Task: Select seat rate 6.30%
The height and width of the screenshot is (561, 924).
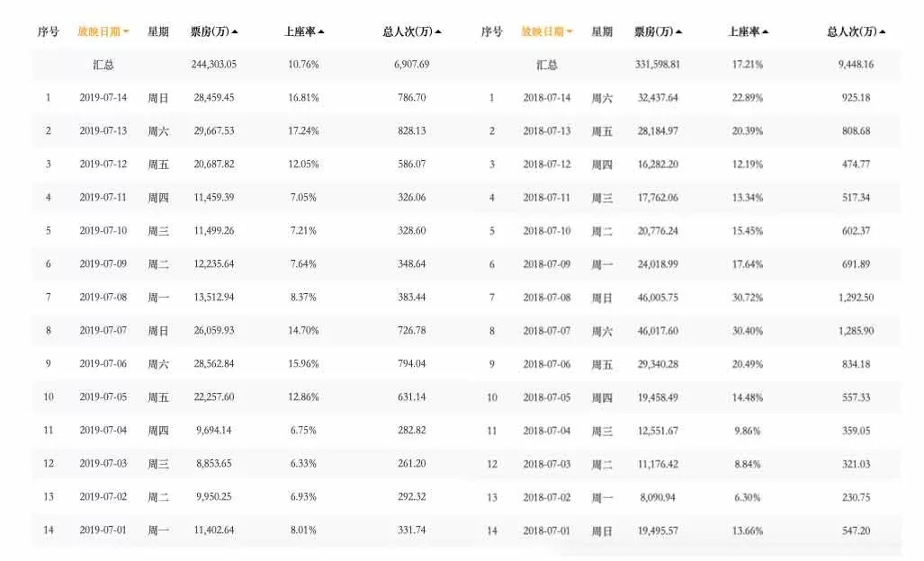Action: click(x=748, y=497)
